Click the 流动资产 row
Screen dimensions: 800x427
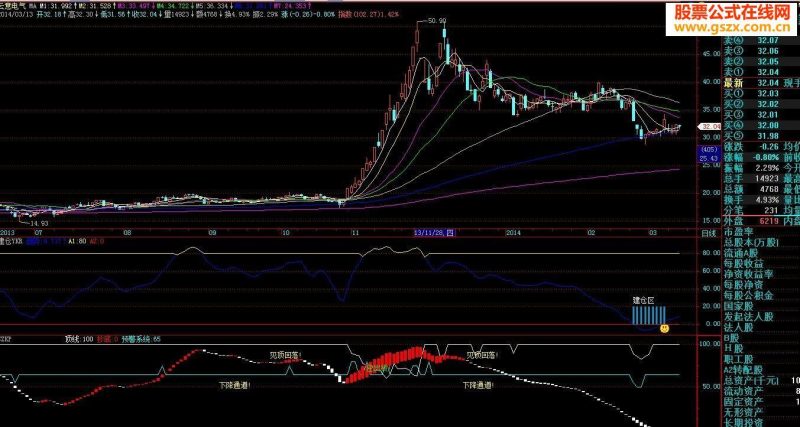click(x=761, y=391)
